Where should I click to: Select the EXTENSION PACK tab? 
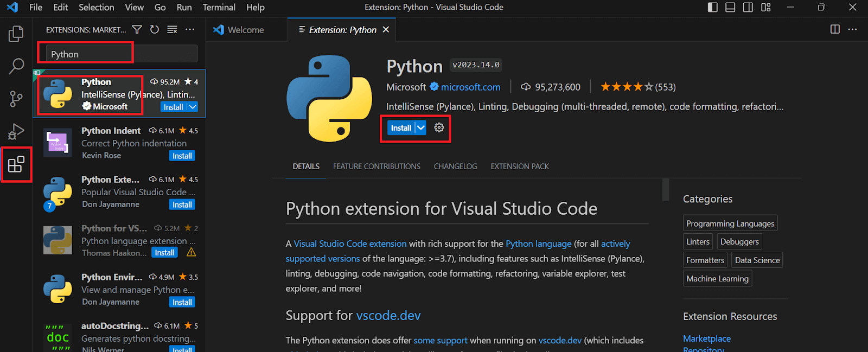[x=520, y=167]
